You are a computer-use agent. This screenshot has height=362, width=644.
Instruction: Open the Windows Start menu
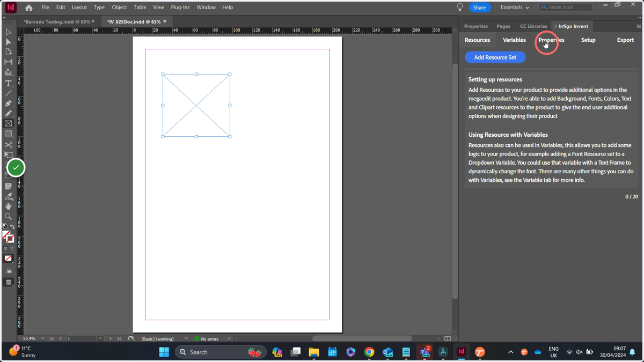(x=164, y=352)
